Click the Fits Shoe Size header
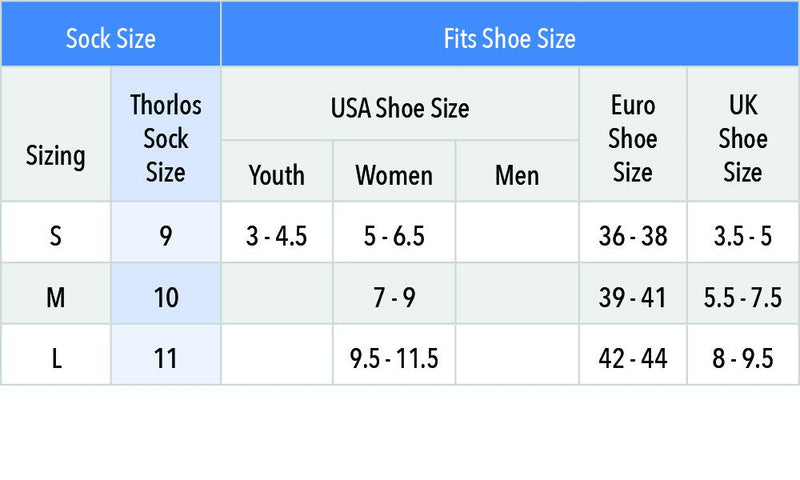800x480 pixels. [x=510, y=34]
